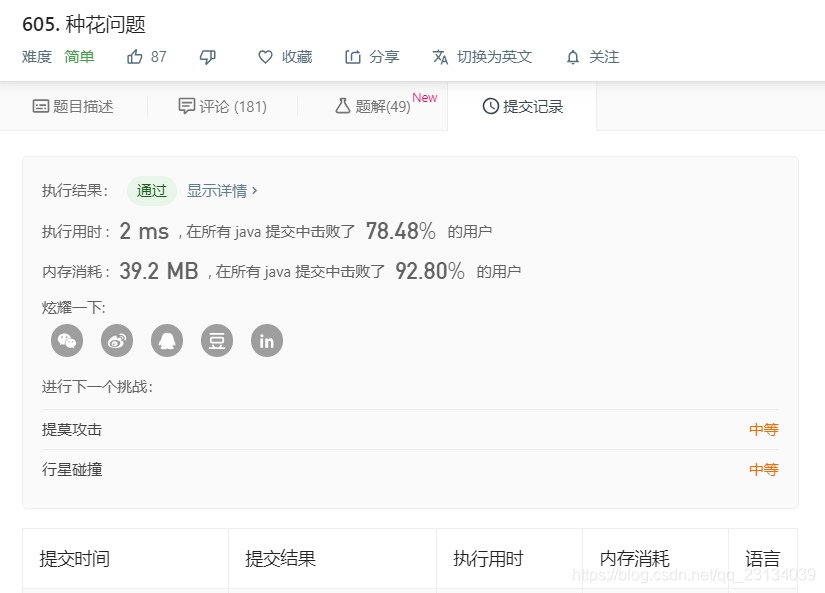The height and width of the screenshot is (593, 825).
Task: Share result via WeChat icon
Action: [67, 341]
